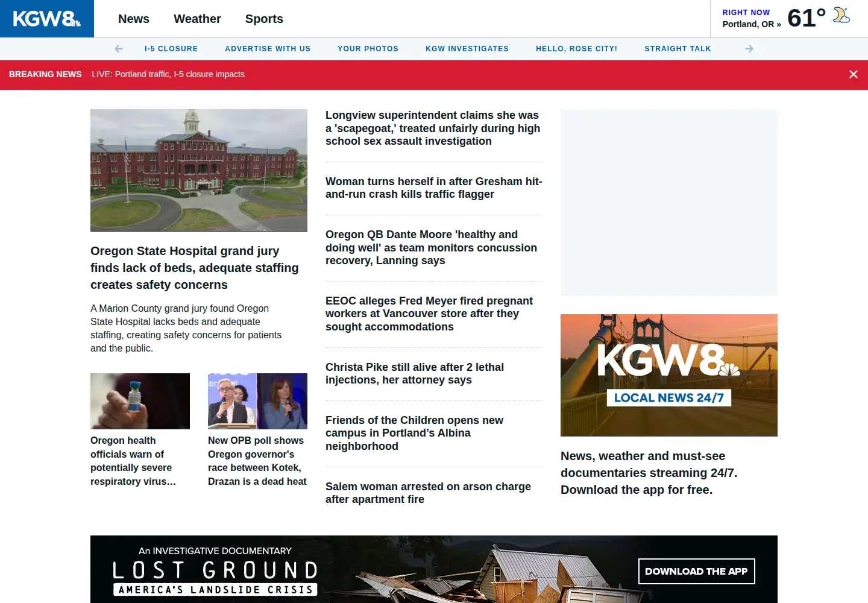Open KGW Investigates section
This screenshot has width=868, height=603.
coord(467,49)
